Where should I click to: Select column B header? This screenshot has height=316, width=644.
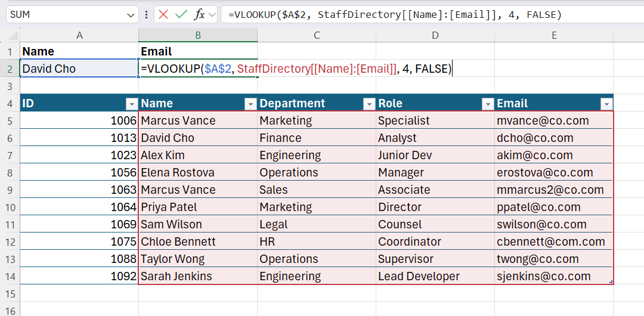click(198, 35)
